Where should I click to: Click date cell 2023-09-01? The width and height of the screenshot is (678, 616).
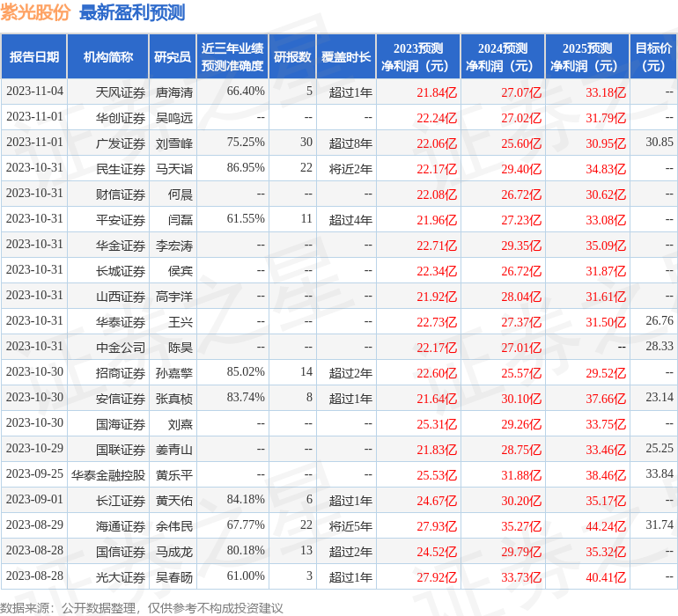coord(34,499)
